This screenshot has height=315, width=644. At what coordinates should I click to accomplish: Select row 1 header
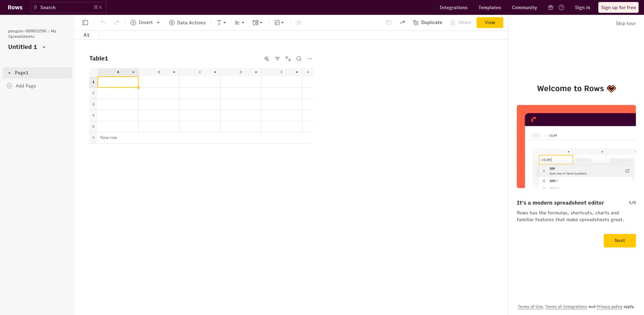[x=93, y=82]
